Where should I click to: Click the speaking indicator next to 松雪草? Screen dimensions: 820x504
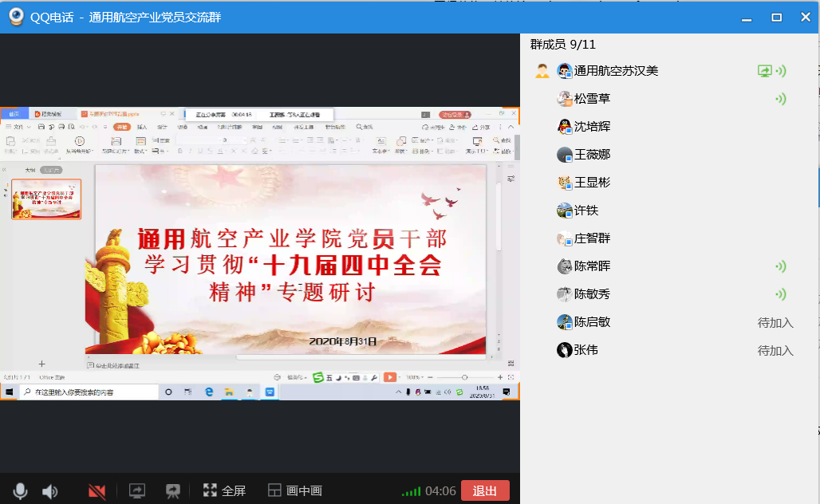(781, 99)
